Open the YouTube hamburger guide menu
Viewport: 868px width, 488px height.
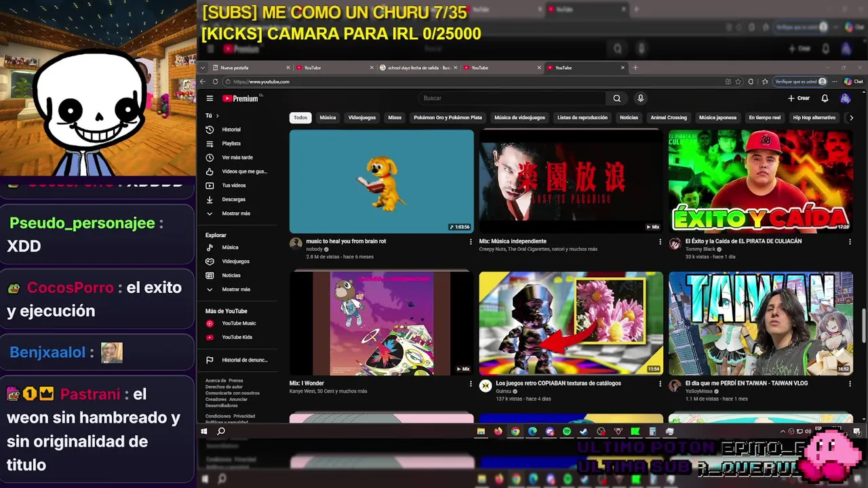click(210, 98)
